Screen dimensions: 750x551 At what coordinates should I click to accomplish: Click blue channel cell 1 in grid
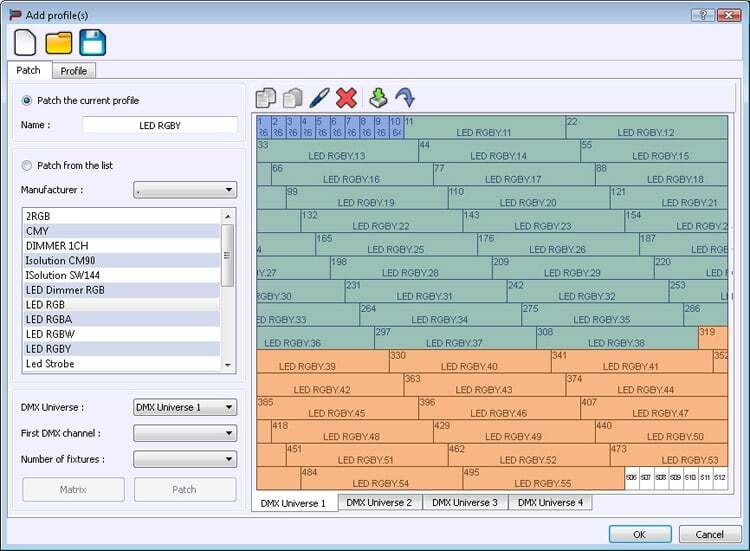264,127
